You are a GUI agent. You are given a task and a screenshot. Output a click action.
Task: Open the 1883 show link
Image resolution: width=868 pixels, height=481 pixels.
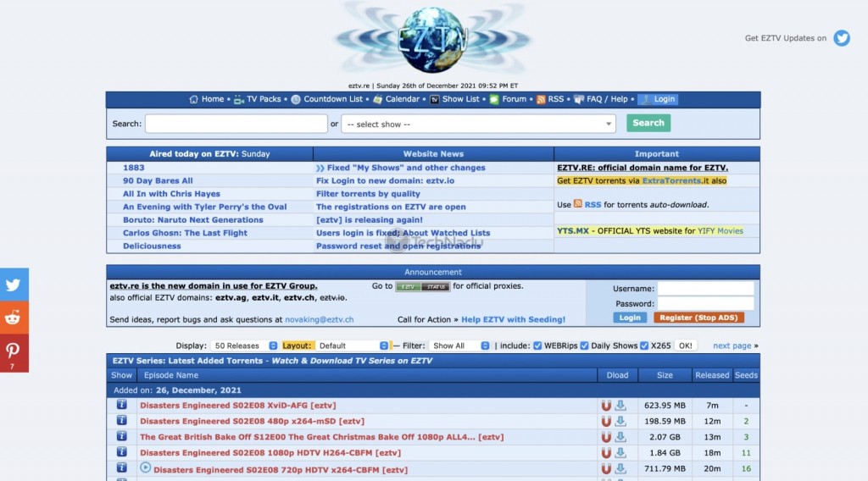click(x=133, y=168)
